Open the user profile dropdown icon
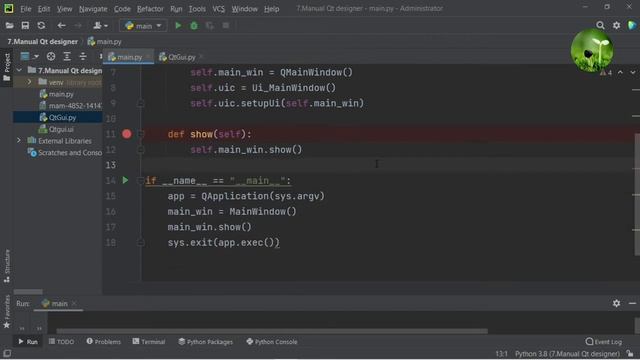This screenshot has height=360, width=640. [x=100, y=26]
